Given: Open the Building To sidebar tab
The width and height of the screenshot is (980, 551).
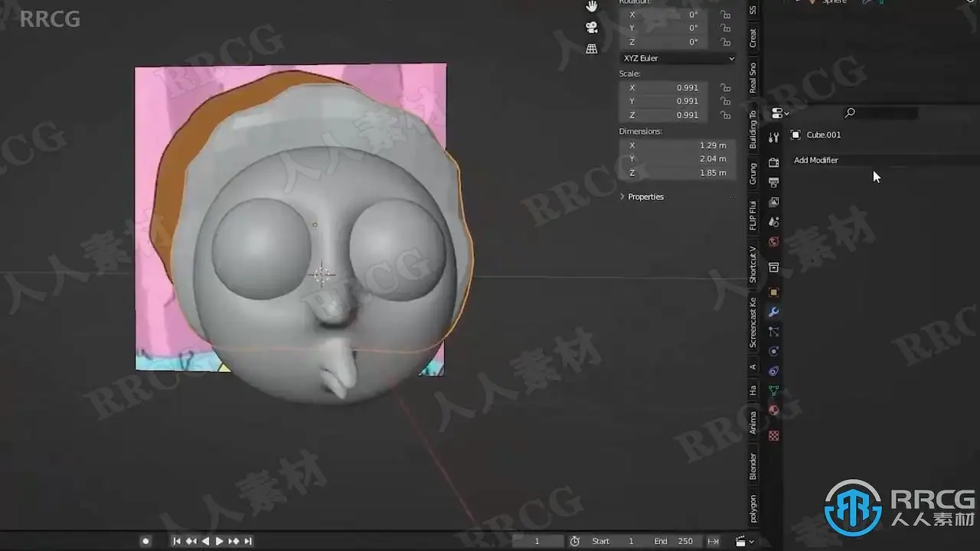Looking at the screenshot, I should click(753, 129).
